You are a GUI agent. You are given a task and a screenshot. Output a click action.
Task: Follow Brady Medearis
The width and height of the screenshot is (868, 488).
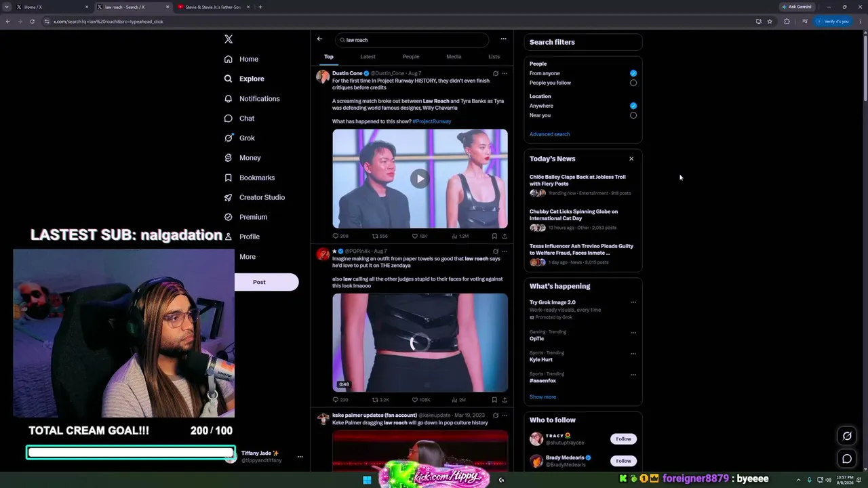(x=623, y=461)
